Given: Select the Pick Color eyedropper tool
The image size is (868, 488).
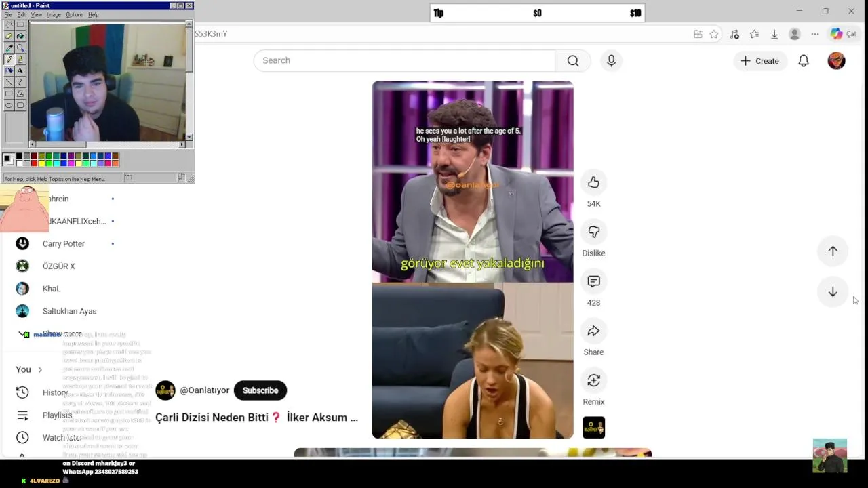Looking at the screenshot, I should [9, 47].
